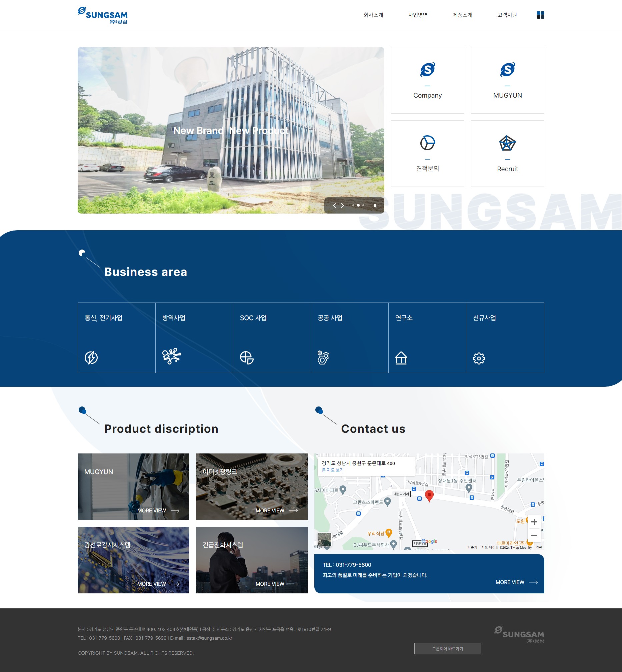This screenshot has height=672, width=622.
Task: Click 그룹웨어 바로가기 footer button
Action: 447,648
